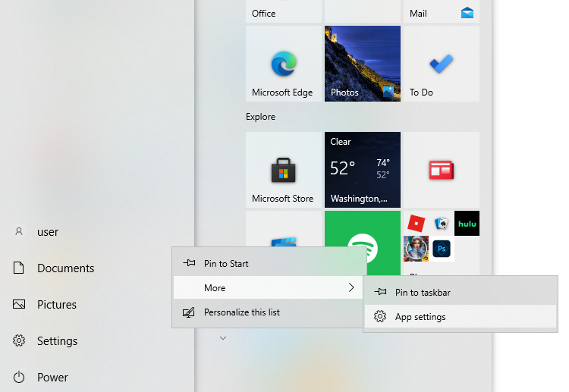569x392 pixels.
Task: Click the App settings gear icon
Action: point(380,316)
